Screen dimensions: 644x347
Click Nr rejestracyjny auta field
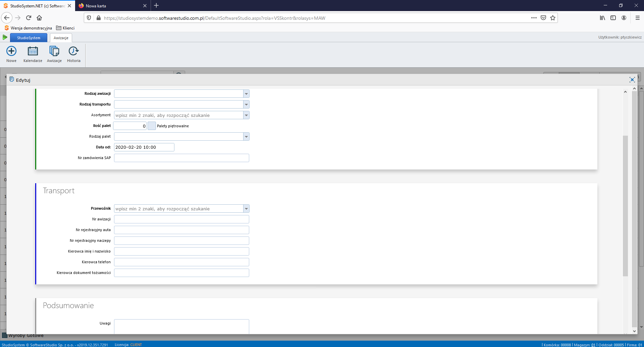tap(181, 230)
